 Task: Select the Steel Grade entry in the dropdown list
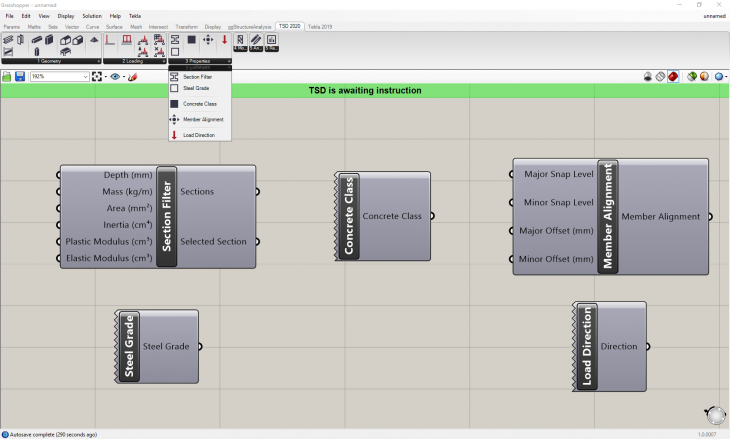[x=200, y=88]
